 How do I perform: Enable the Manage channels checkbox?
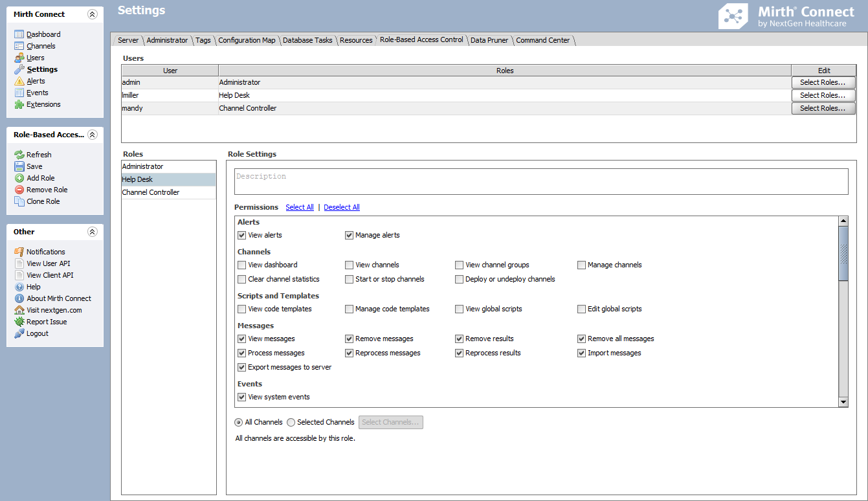[x=582, y=265]
